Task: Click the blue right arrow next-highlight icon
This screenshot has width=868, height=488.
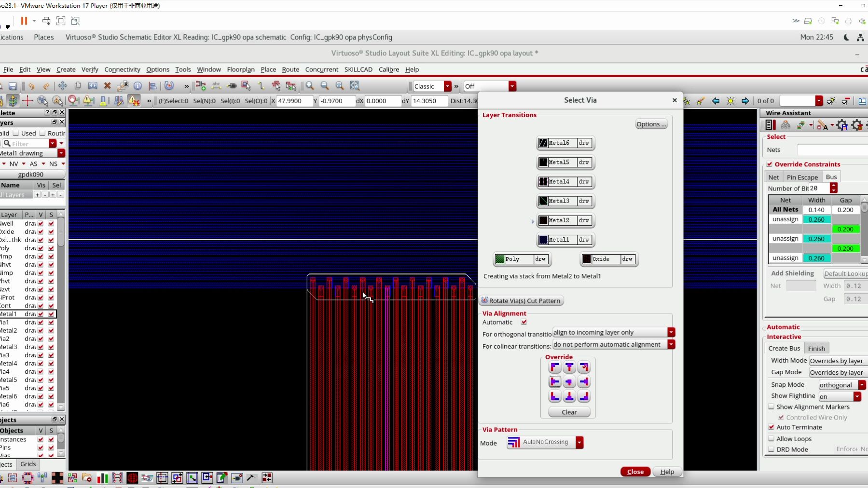Action: [x=745, y=101]
